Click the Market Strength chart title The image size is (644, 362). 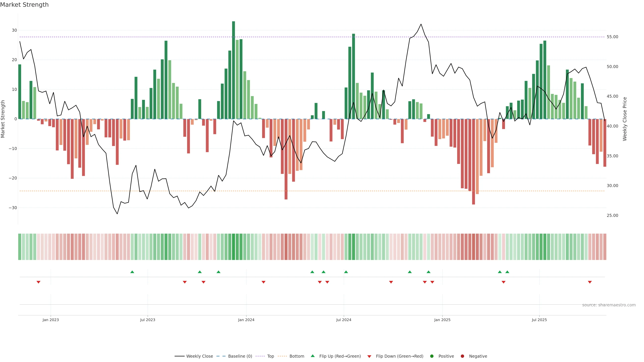click(x=24, y=5)
